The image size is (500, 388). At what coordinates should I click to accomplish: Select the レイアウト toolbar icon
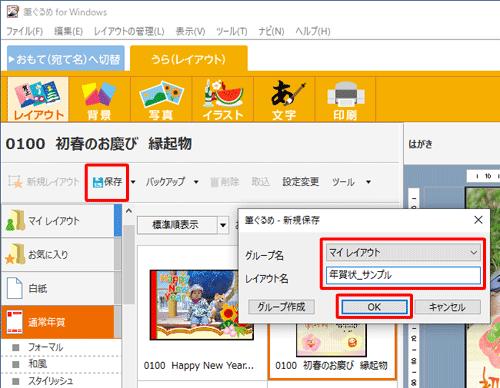38,99
